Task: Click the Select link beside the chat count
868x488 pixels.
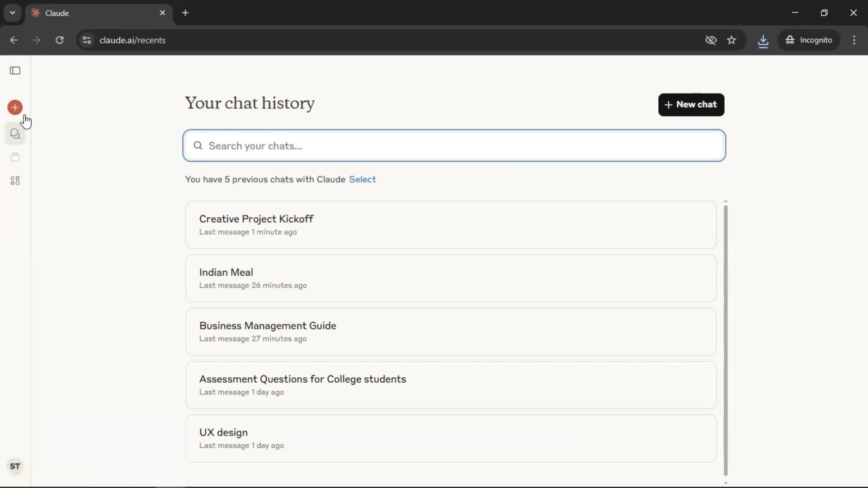Action: pos(362,179)
